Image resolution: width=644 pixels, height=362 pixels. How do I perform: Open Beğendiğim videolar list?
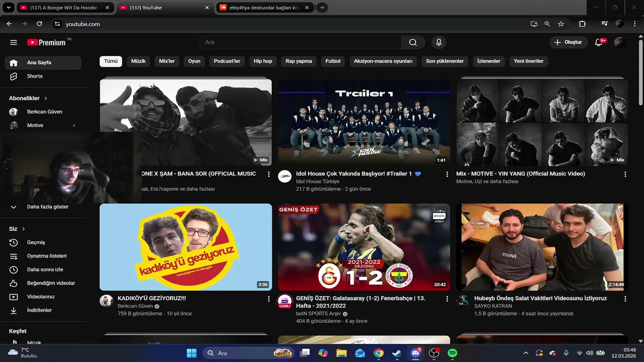(43, 283)
